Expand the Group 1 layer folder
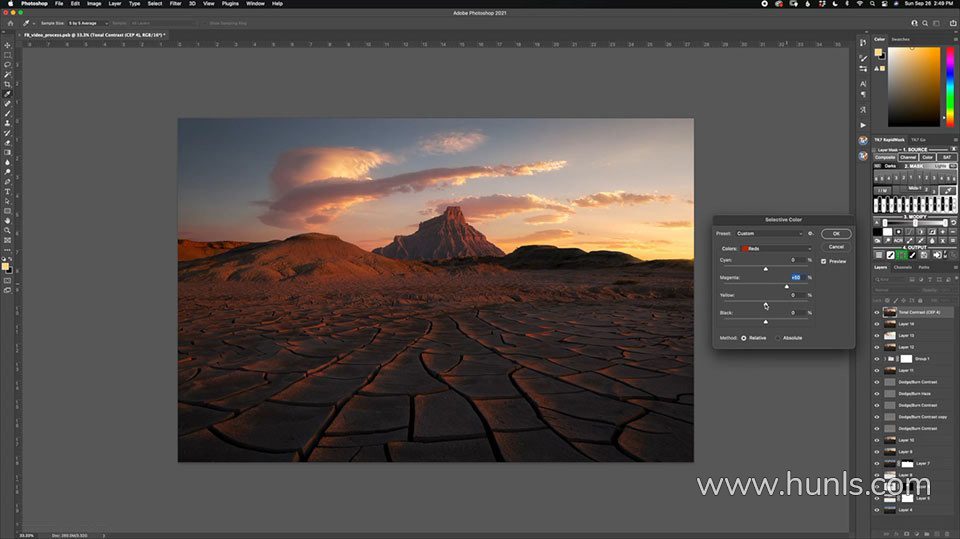This screenshot has width=960, height=539. click(x=885, y=358)
